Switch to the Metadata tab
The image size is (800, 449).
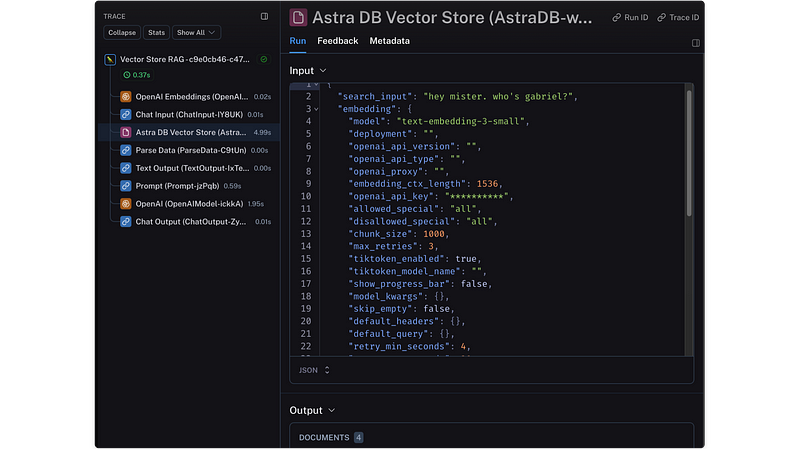coord(389,42)
